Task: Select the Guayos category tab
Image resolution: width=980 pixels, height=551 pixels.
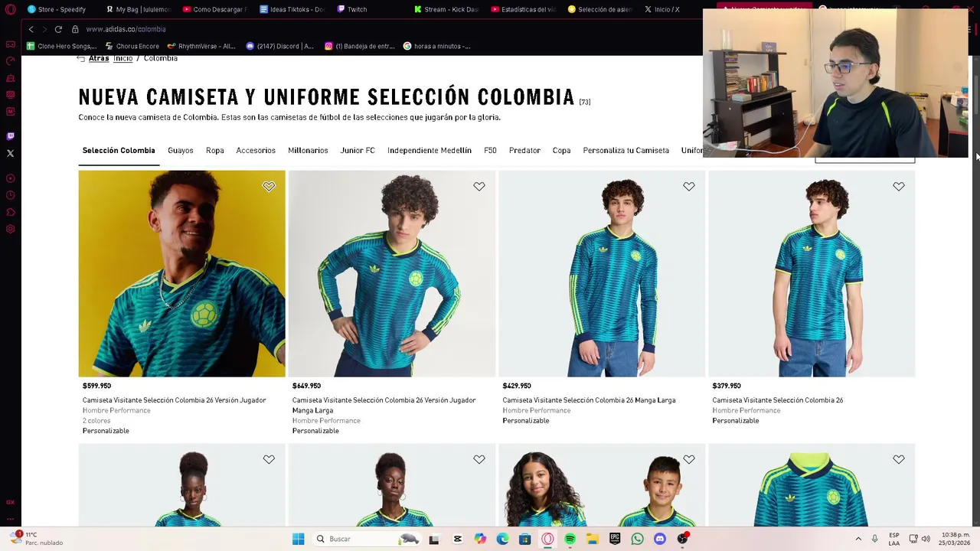Action: click(x=181, y=151)
